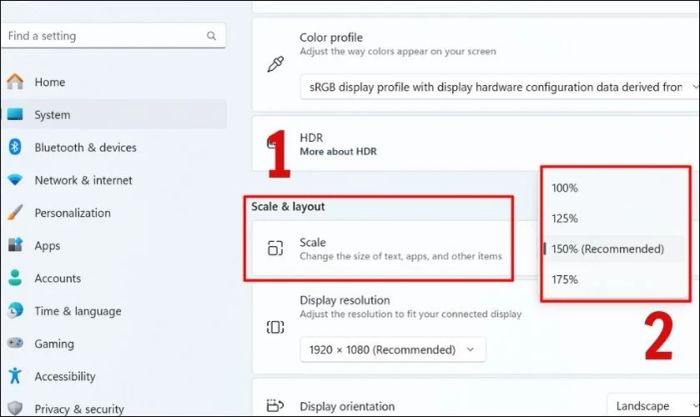Click the HDR settings row
Screen dimensions: 700x417
click(x=476, y=144)
